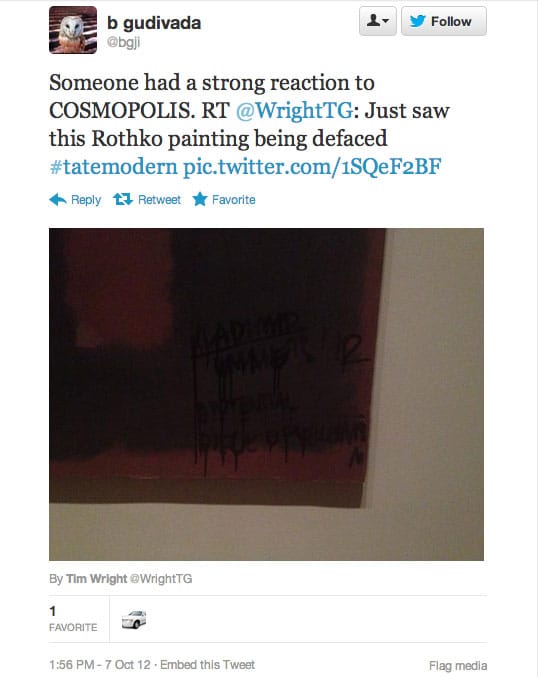Viewport: 538px width, 677px height.
Task: Open the @WrightTG mention link
Action: coord(295,110)
